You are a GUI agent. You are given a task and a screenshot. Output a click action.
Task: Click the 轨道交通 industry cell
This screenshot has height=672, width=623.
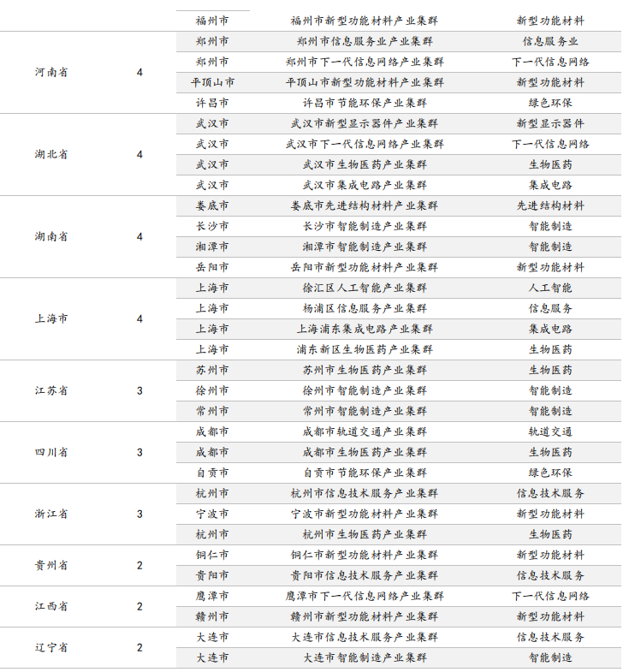(x=550, y=432)
